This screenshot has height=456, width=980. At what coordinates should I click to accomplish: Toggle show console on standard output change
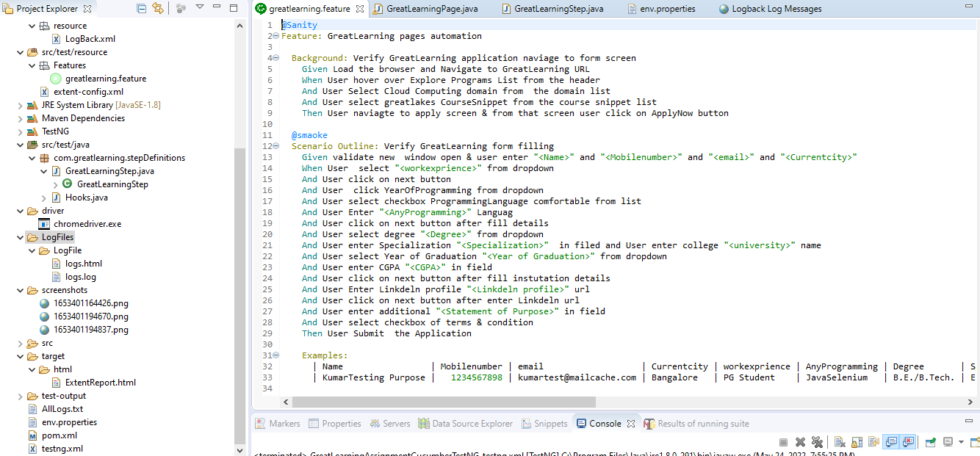point(890,441)
